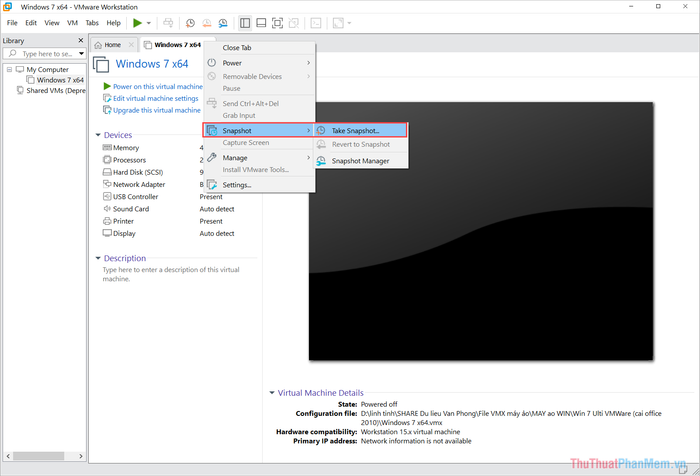Open the View menu

[52, 23]
